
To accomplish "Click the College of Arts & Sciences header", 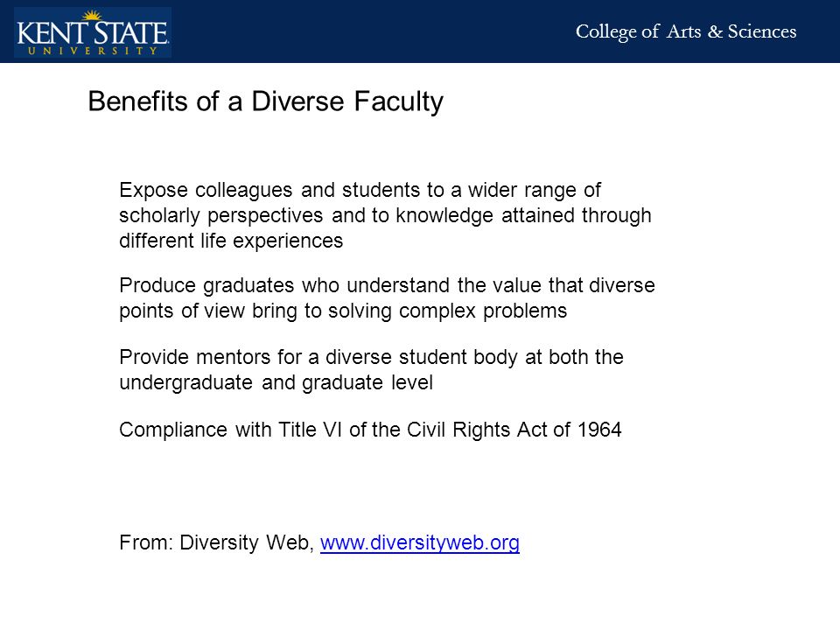I will click(x=686, y=31).
